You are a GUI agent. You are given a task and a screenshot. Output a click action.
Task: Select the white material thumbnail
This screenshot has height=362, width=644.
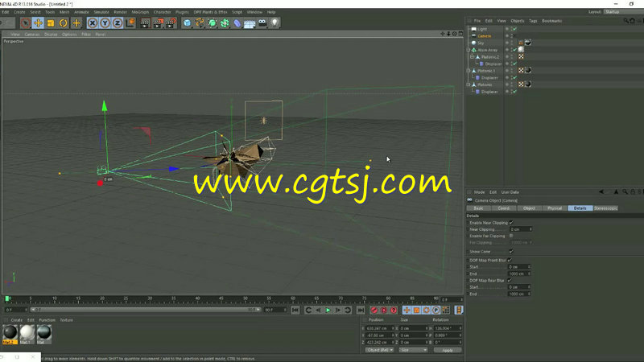tap(27, 332)
